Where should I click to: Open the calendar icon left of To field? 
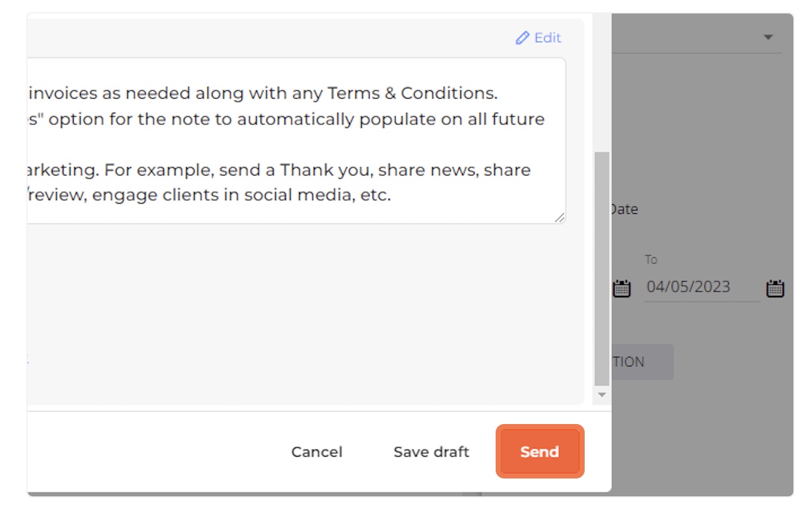click(622, 288)
